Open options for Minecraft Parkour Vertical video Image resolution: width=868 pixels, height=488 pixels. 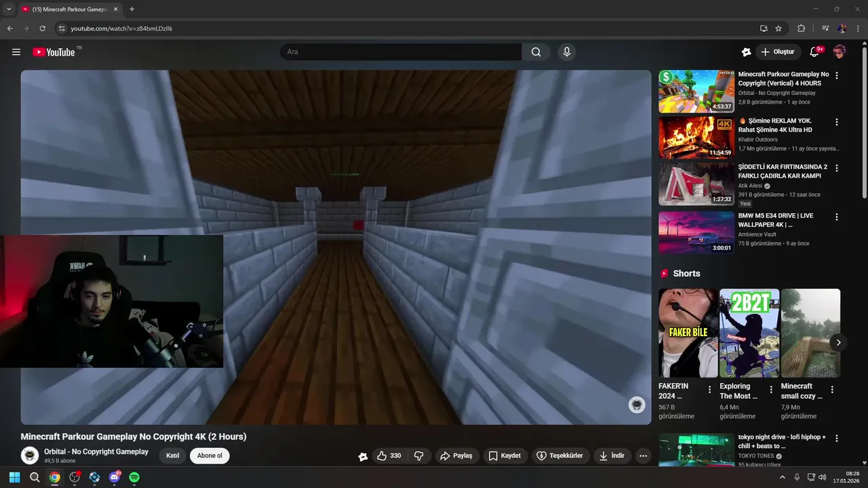click(x=837, y=76)
